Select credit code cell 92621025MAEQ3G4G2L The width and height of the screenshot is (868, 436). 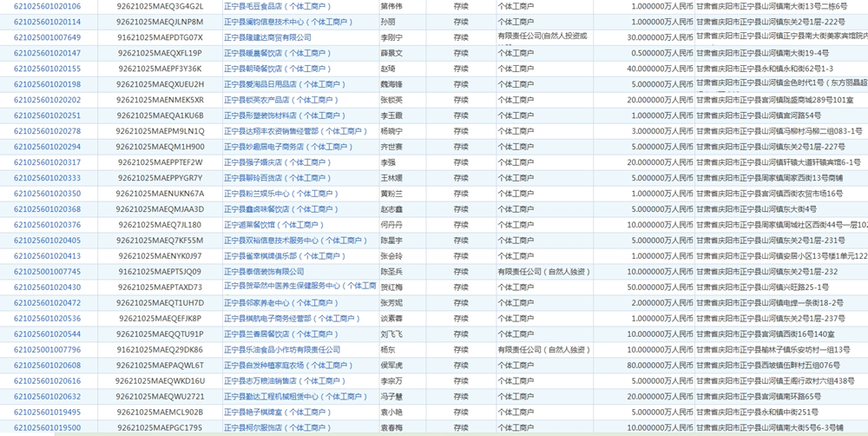coord(160,6)
